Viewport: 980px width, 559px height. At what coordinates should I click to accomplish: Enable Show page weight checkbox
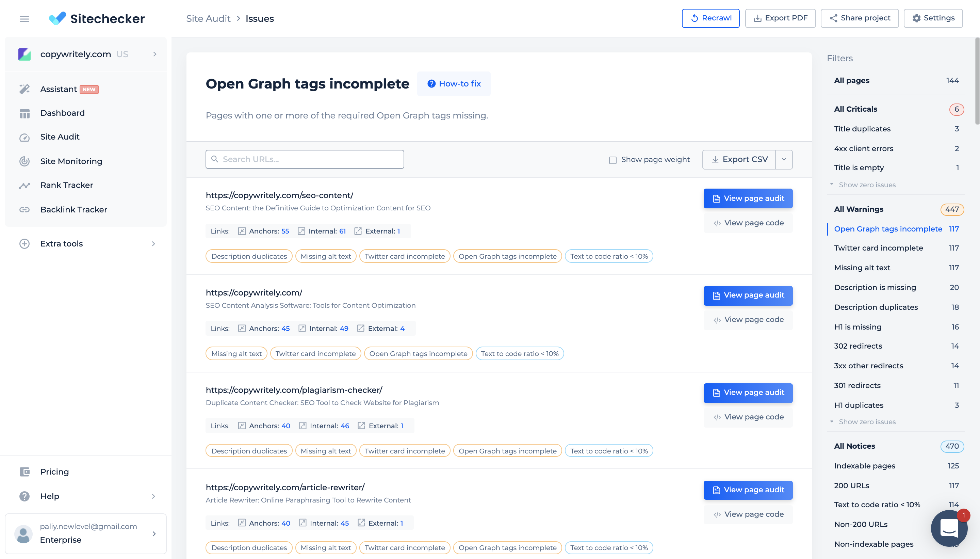(613, 160)
